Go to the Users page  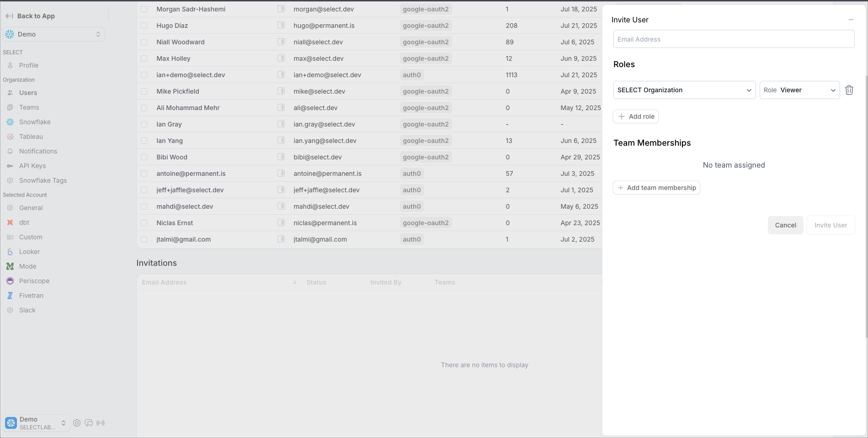coord(28,93)
